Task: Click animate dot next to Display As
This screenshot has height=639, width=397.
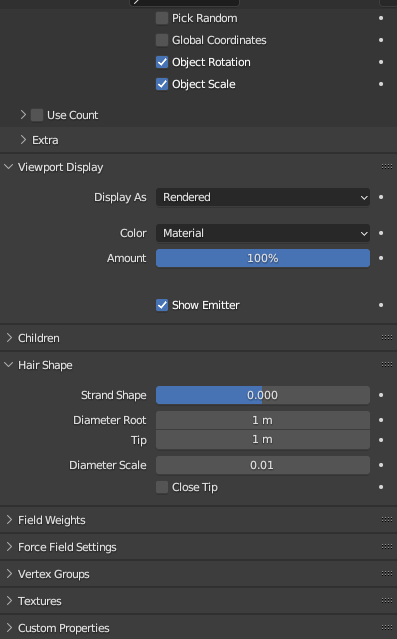Action: 381,197
